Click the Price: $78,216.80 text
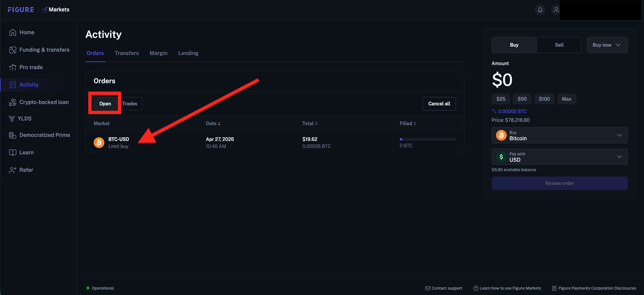 click(x=510, y=120)
